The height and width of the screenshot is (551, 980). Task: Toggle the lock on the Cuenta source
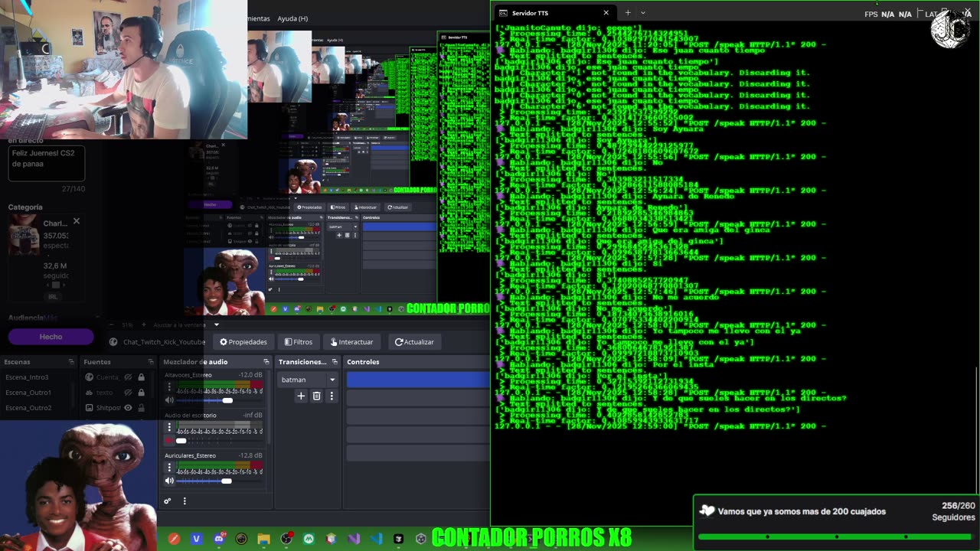(141, 377)
